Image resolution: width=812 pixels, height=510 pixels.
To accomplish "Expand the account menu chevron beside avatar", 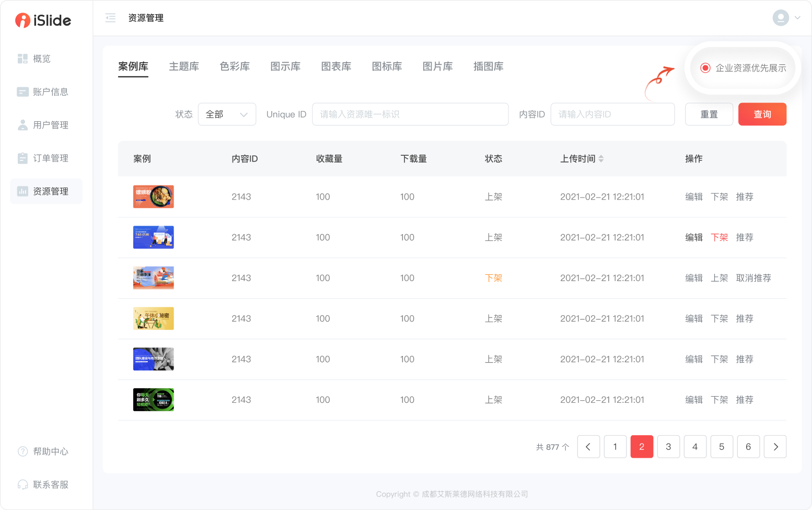I will (797, 18).
